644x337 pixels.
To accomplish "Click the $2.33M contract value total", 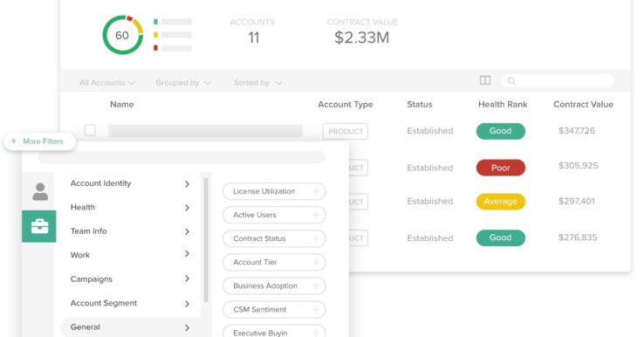I will [362, 38].
